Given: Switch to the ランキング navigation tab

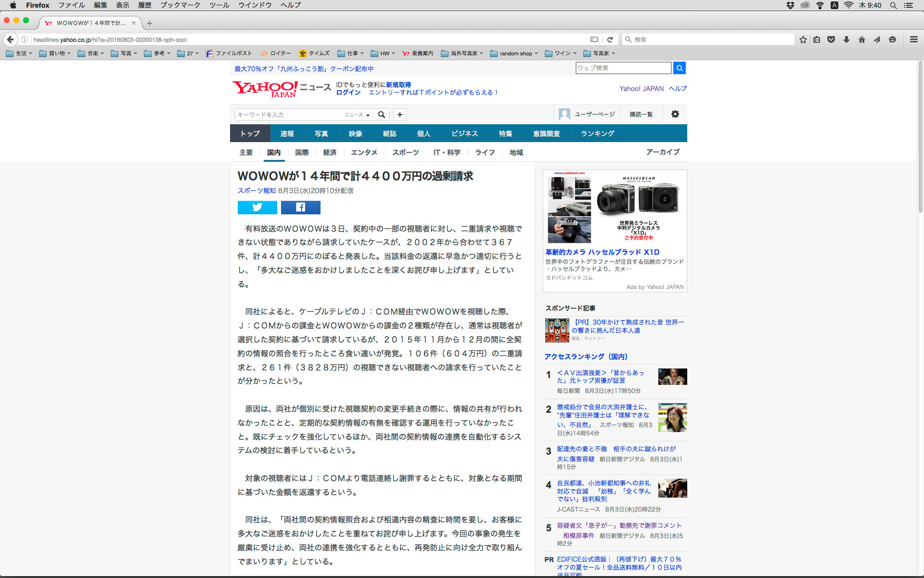Looking at the screenshot, I should point(597,133).
